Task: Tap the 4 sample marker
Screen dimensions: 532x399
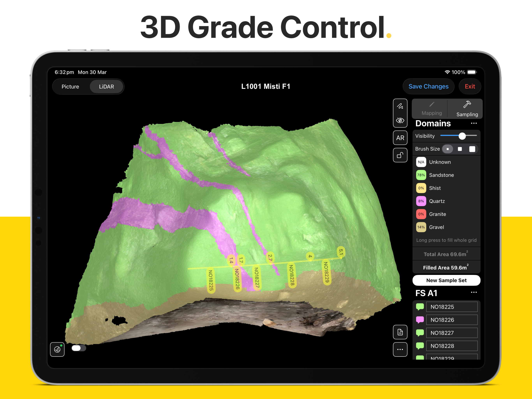Action: (310, 256)
